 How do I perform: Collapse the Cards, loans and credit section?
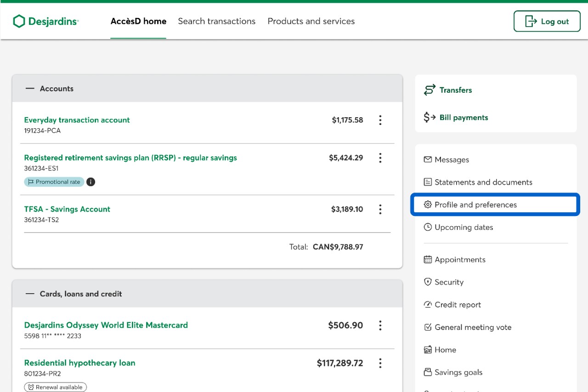coord(30,294)
